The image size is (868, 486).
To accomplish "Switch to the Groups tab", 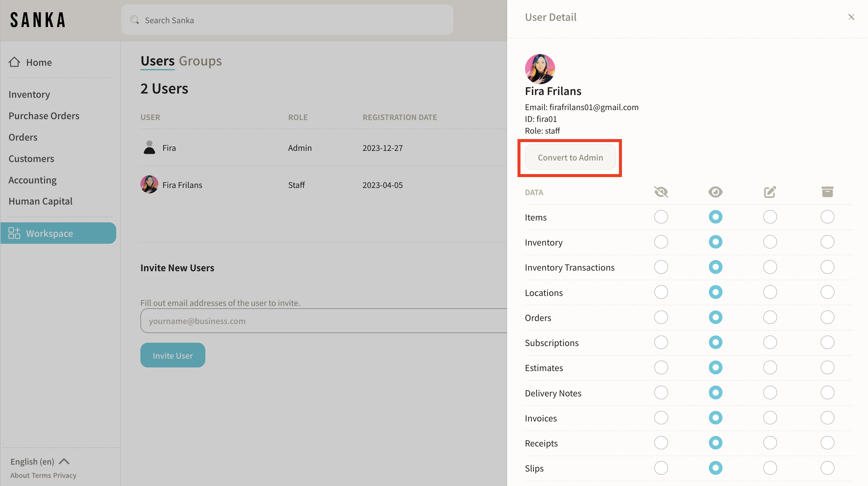I will (200, 61).
